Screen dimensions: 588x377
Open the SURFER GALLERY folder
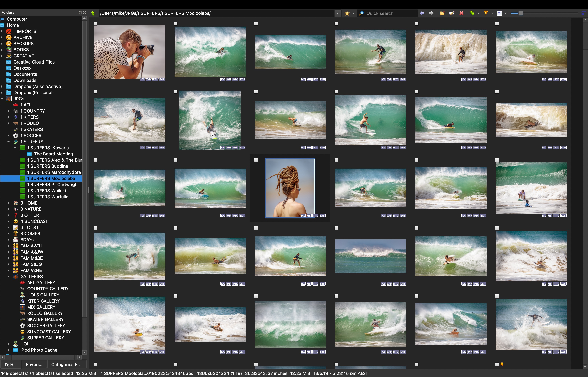45,338
